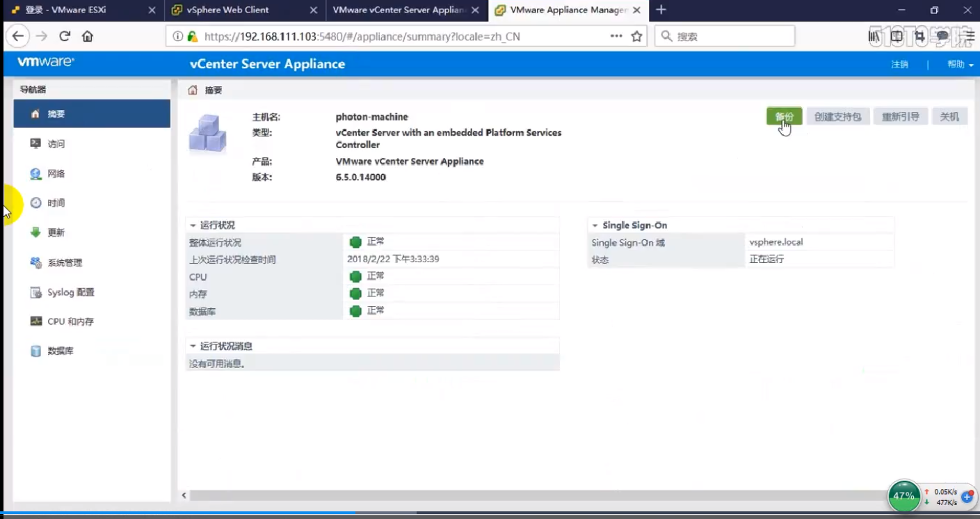Collapse the 运行状况 section
The height and width of the screenshot is (519, 980).
tap(193, 225)
